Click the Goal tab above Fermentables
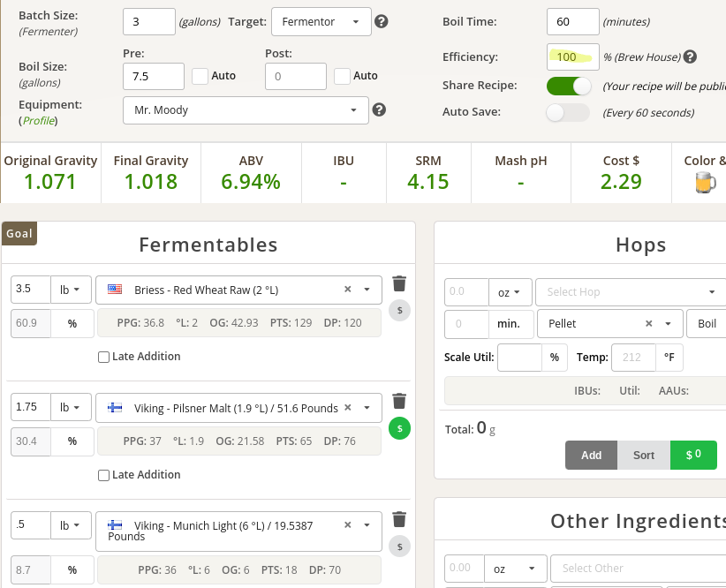The height and width of the screenshot is (588, 726). [x=19, y=234]
